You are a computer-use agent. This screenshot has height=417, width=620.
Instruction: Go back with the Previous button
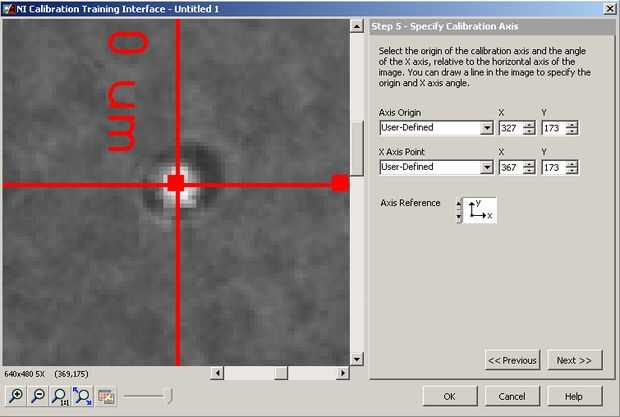pyautogui.click(x=512, y=360)
